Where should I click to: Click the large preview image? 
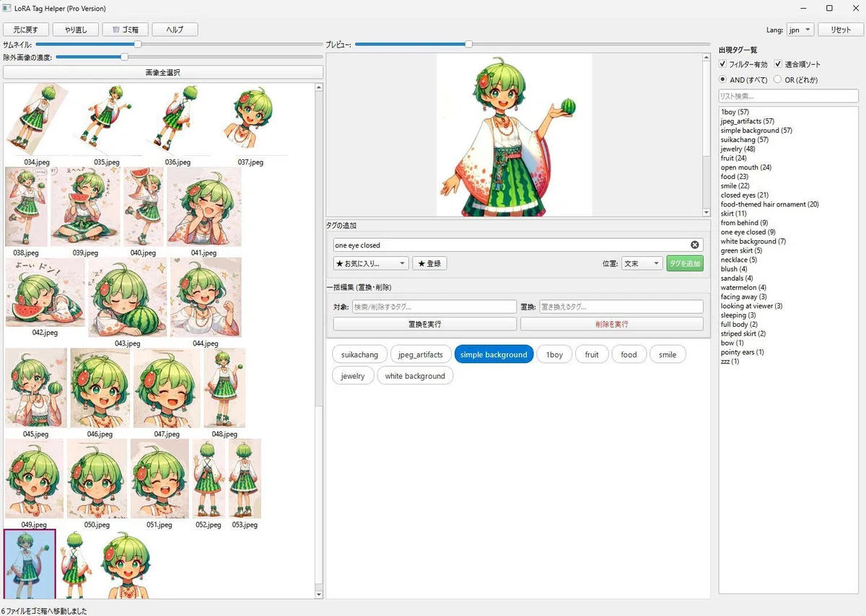[x=514, y=134]
